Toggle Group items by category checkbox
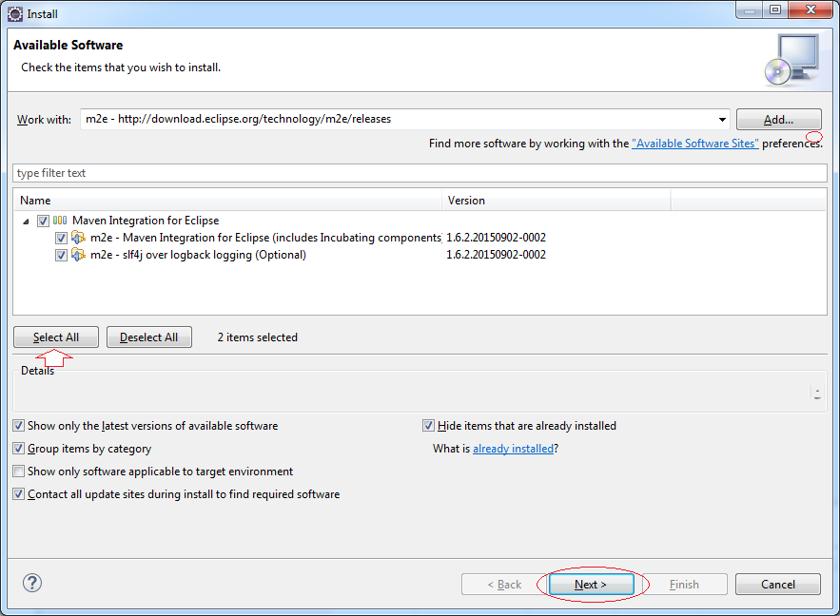Image resolution: width=840 pixels, height=616 pixels. pos(19,449)
